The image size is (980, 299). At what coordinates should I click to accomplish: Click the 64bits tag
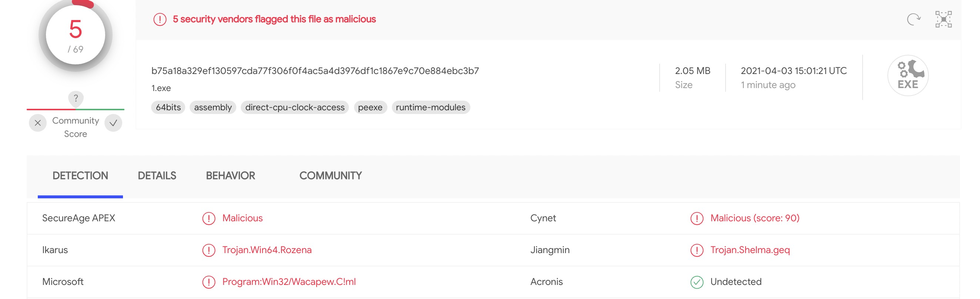click(168, 108)
